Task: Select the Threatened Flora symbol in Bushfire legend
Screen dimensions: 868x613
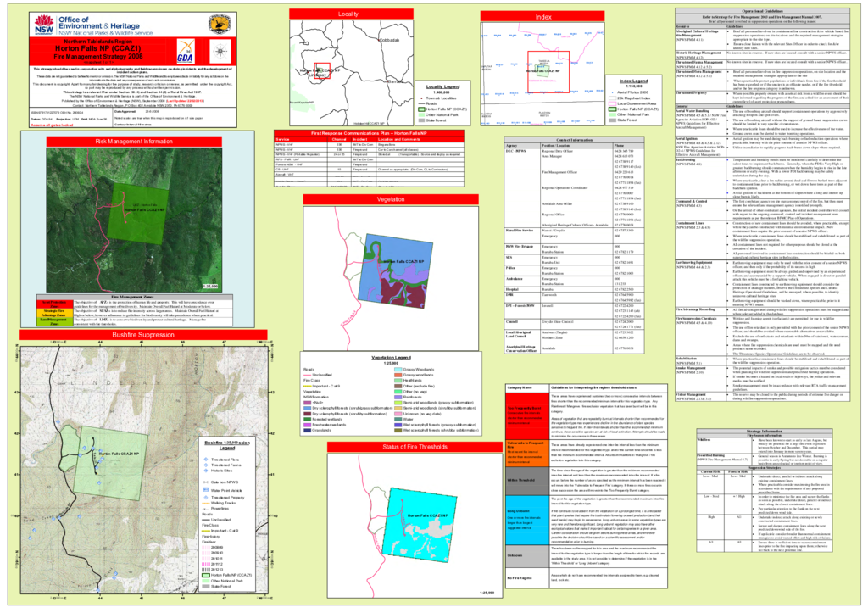Action: [206, 460]
